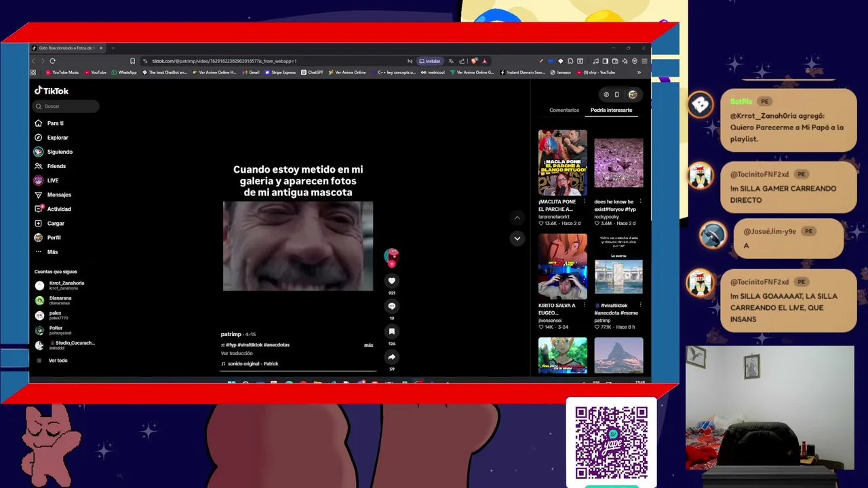Image resolution: width=868 pixels, height=488 pixels.
Task: Open the Brave Shields lion icon
Action: [474, 61]
